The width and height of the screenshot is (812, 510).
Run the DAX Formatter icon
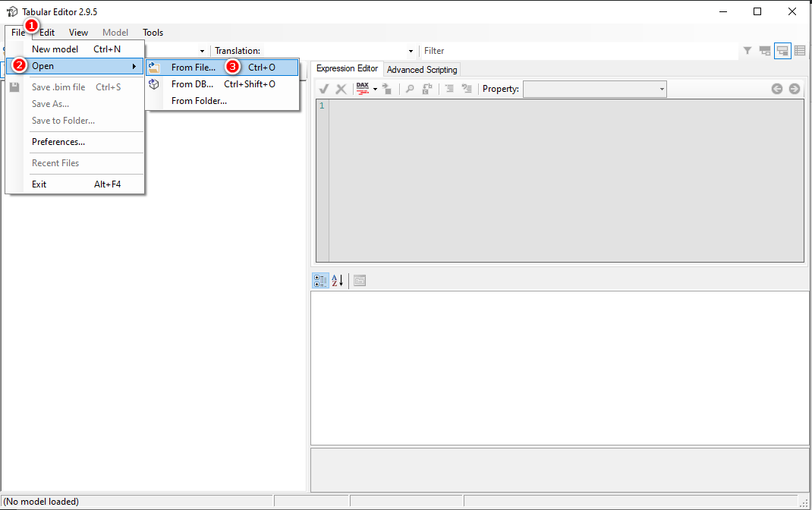363,89
